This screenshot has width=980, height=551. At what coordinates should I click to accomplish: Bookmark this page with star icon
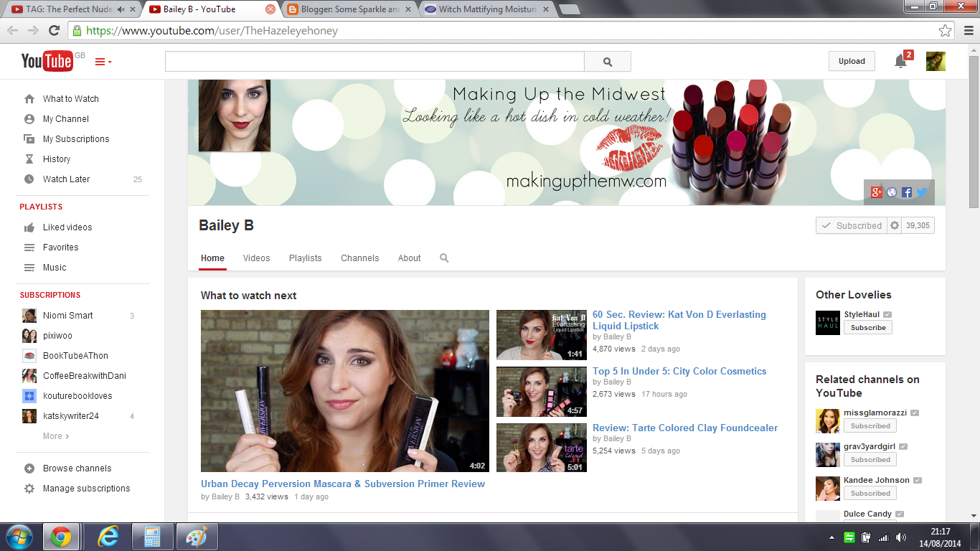click(x=946, y=31)
